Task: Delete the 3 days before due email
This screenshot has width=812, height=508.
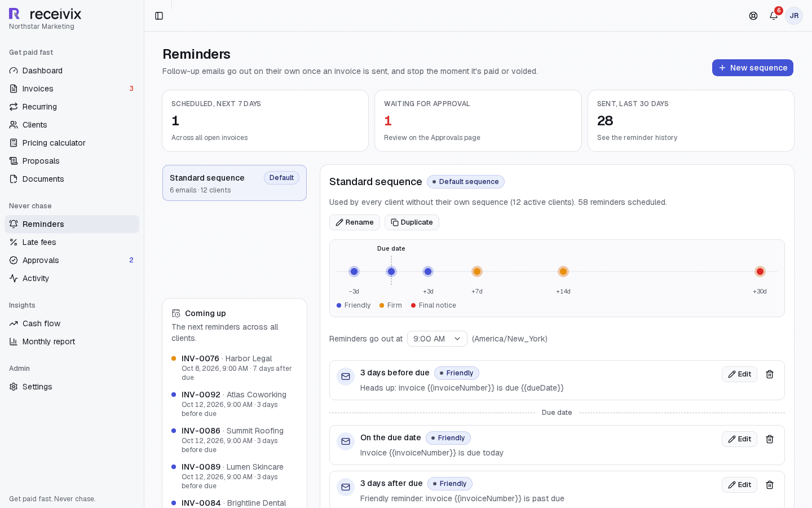Action: [x=770, y=374]
